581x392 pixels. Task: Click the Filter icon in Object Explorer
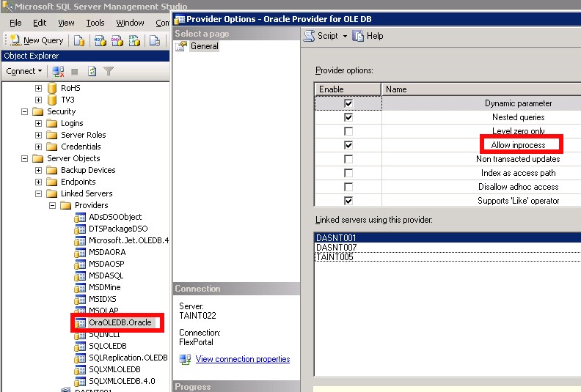pyautogui.click(x=109, y=71)
